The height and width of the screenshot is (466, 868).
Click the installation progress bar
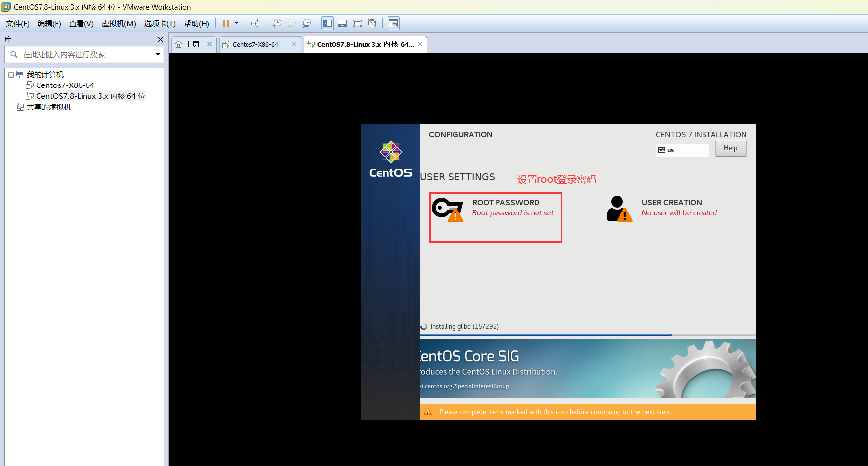click(x=588, y=335)
